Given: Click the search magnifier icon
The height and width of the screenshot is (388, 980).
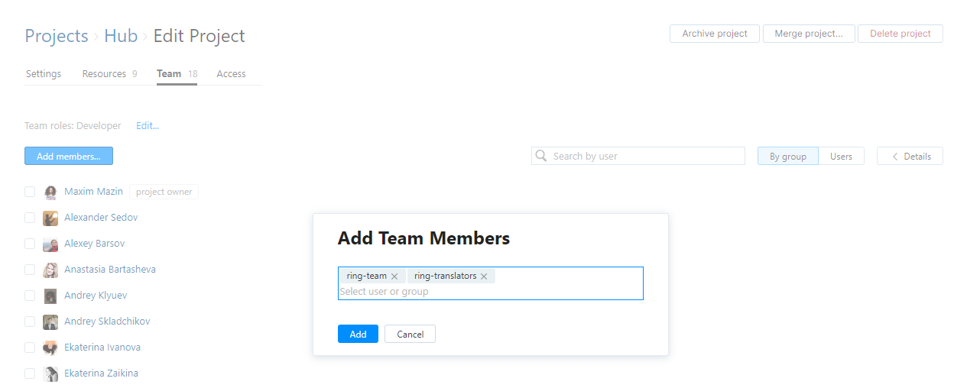Looking at the screenshot, I should [541, 156].
